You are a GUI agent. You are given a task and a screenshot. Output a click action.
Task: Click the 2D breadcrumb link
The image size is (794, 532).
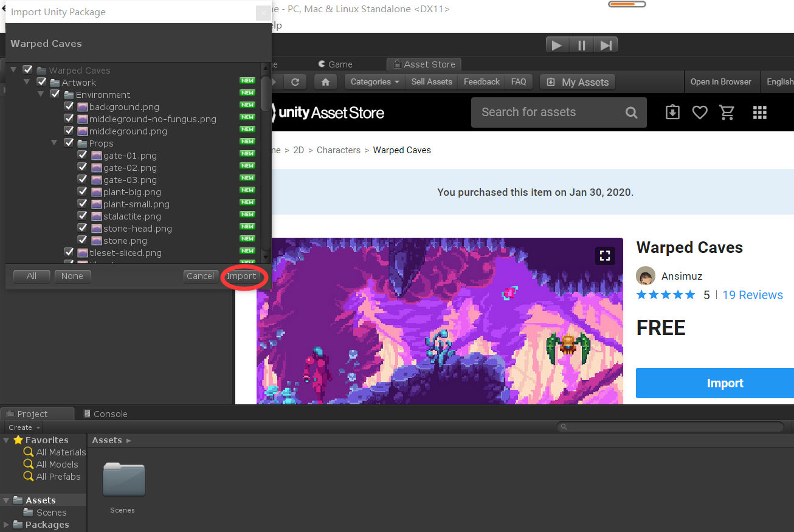click(299, 150)
